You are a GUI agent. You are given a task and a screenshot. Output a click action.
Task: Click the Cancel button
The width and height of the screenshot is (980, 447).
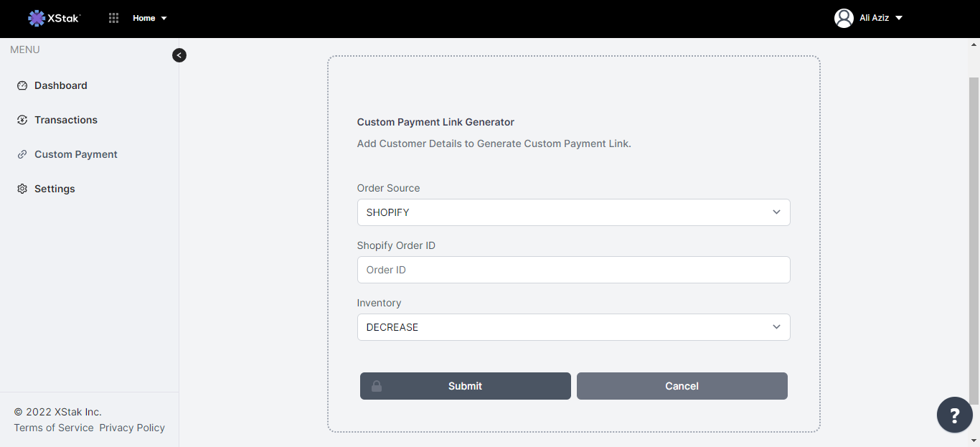tap(682, 386)
